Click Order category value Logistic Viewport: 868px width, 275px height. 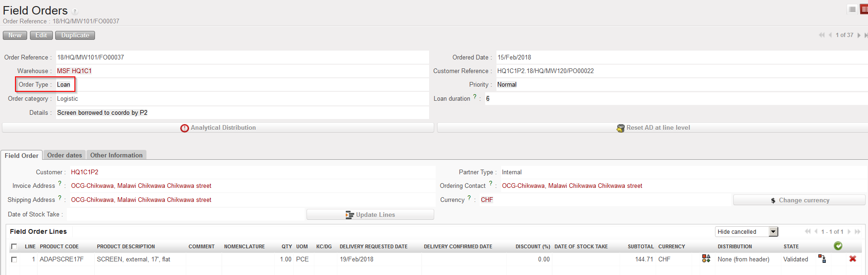(67, 98)
